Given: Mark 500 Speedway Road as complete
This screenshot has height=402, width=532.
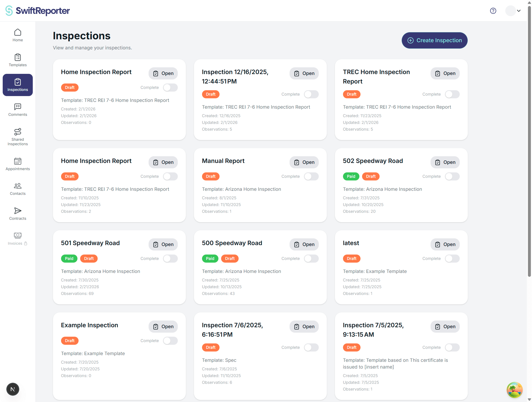Looking at the screenshot, I should [x=311, y=259].
